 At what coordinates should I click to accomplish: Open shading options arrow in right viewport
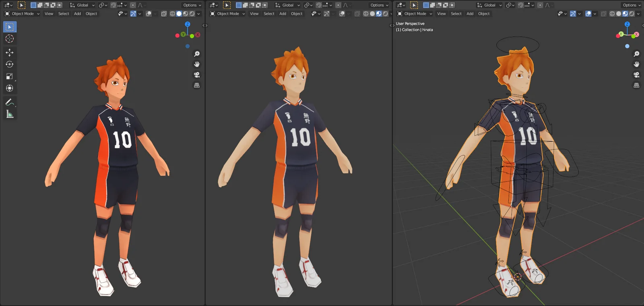(638, 14)
